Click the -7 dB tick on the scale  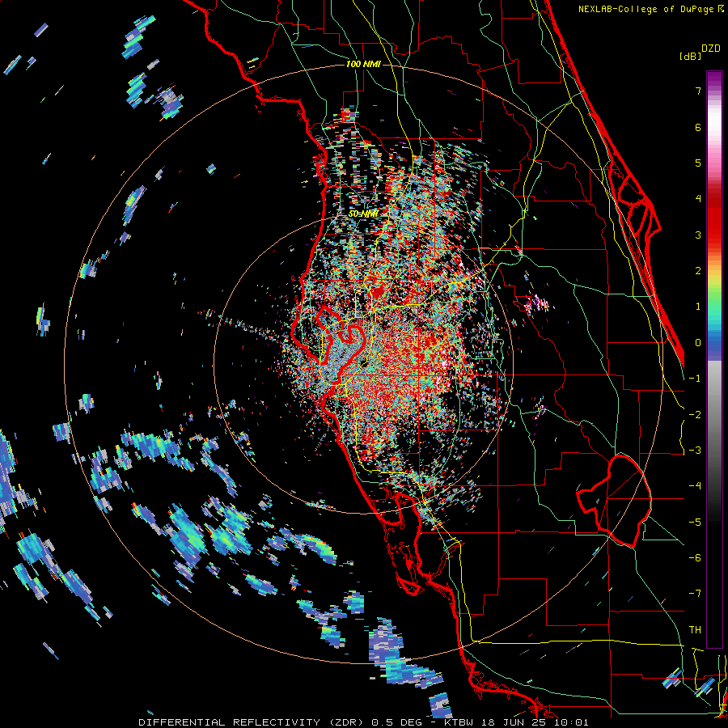(x=695, y=594)
